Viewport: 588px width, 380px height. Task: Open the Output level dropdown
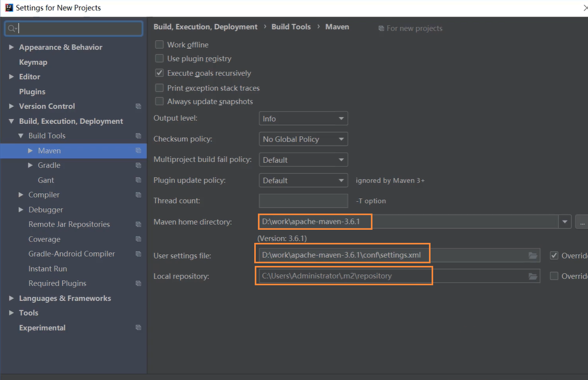tap(303, 118)
